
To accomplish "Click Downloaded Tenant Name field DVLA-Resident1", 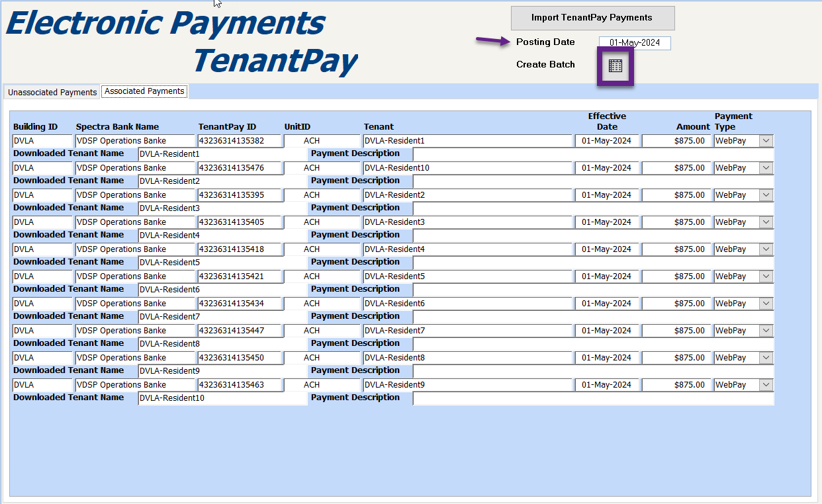I will point(223,154).
